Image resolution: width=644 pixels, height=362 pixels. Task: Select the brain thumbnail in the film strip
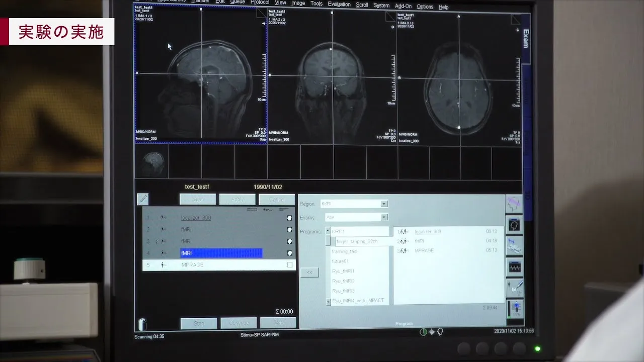coord(151,162)
